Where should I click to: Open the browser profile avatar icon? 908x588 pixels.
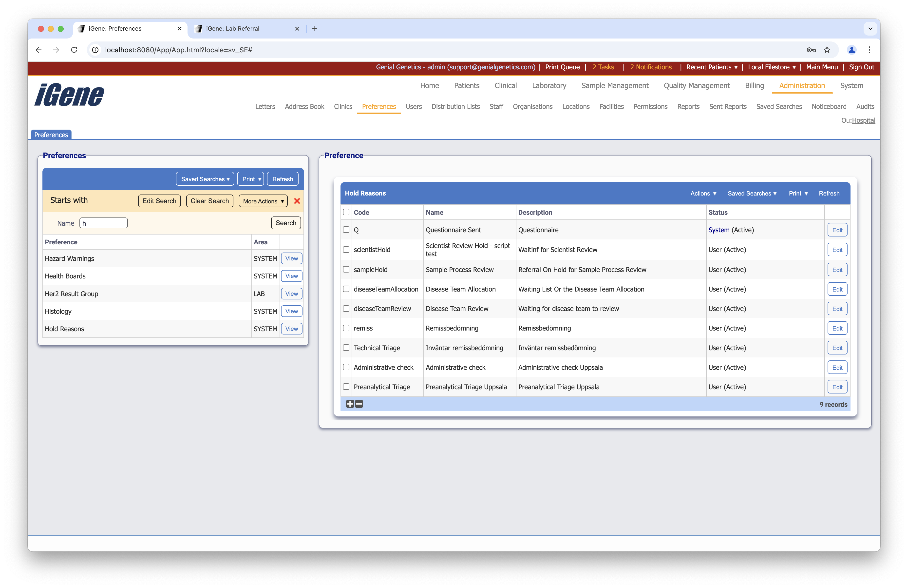pos(851,50)
